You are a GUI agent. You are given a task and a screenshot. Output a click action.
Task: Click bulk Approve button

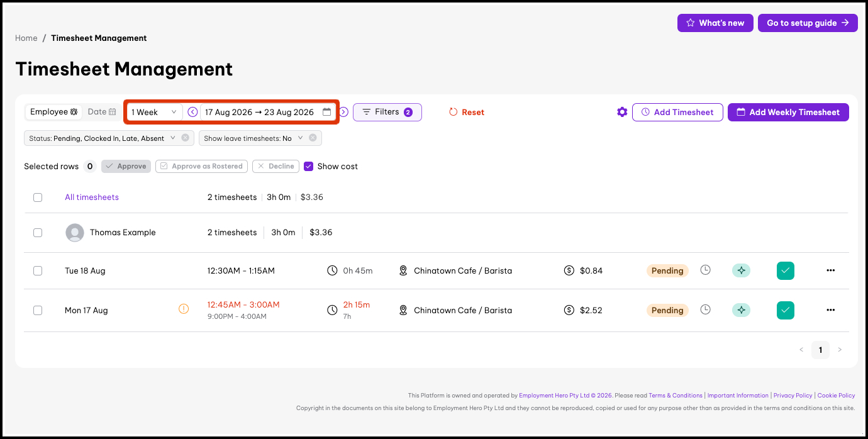tap(126, 166)
